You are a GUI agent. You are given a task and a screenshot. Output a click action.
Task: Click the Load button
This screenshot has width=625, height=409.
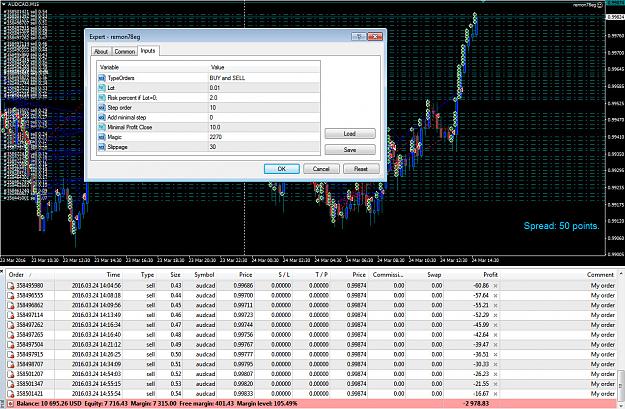pos(350,134)
